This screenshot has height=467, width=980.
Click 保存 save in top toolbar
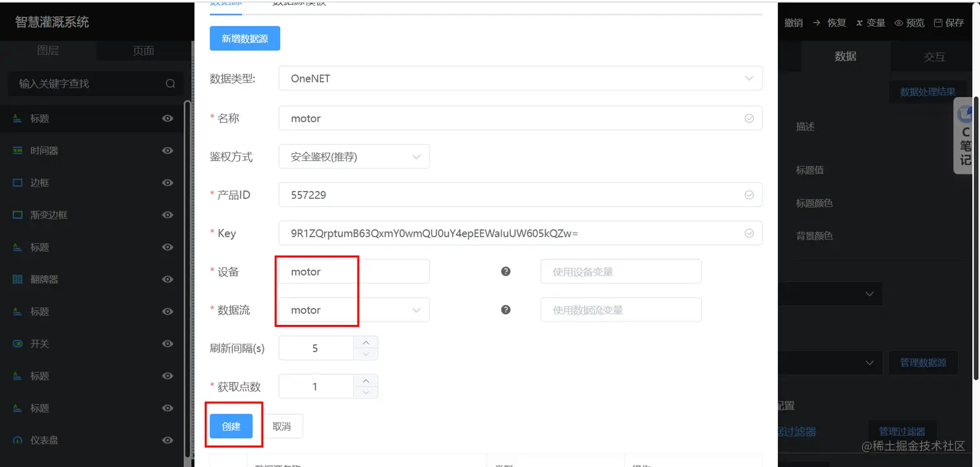[x=949, y=23]
